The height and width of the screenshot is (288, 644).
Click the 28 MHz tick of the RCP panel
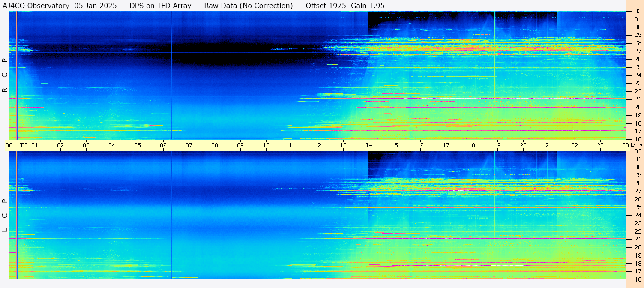(638, 43)
